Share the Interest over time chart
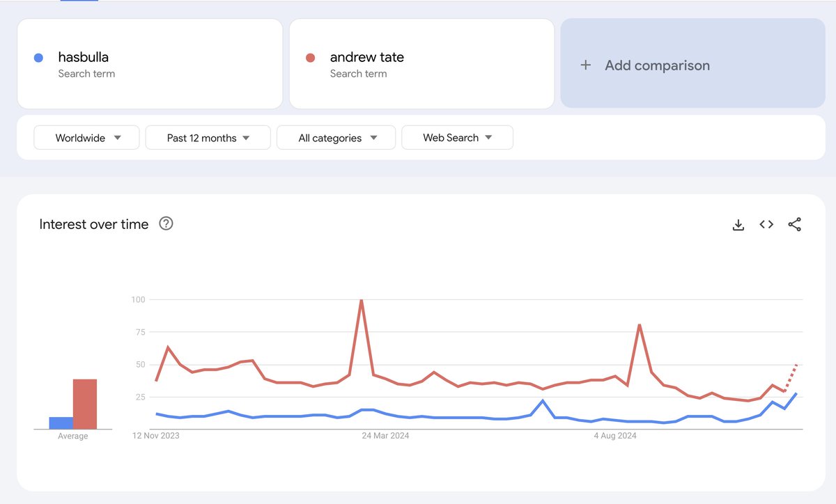This screenshot has width=836, height=504. coord(794,224)
